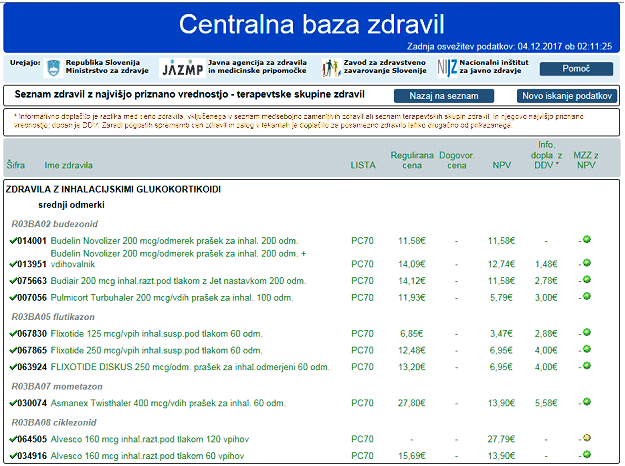Select the 27,80€ regulated price for Asmanex

point(411,403)
